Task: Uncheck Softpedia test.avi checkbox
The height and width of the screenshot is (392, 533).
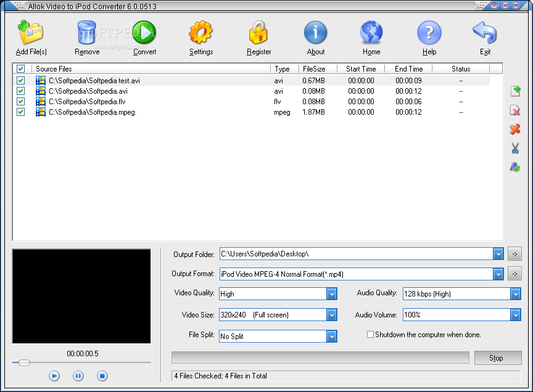Action: point(21,81)
